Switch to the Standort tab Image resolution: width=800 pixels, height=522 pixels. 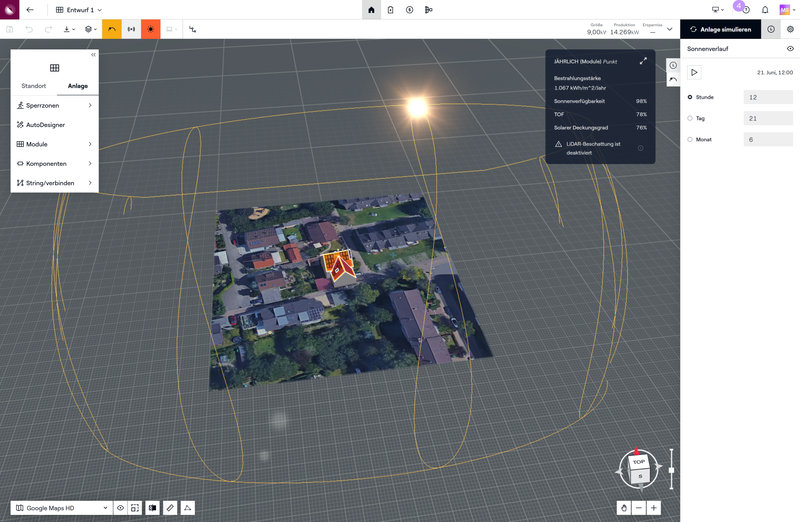click(34, 86)
